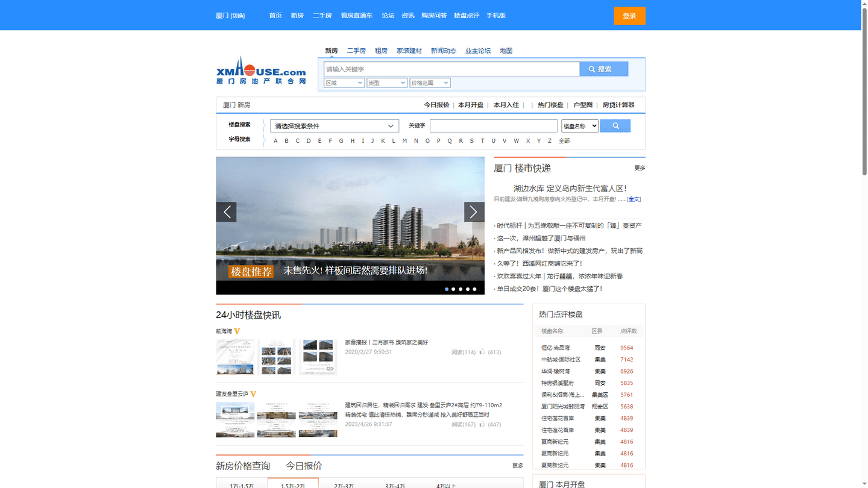
Task: Click the blue 搜索 button
Action: pyautogui.click(x=603, y=69)
